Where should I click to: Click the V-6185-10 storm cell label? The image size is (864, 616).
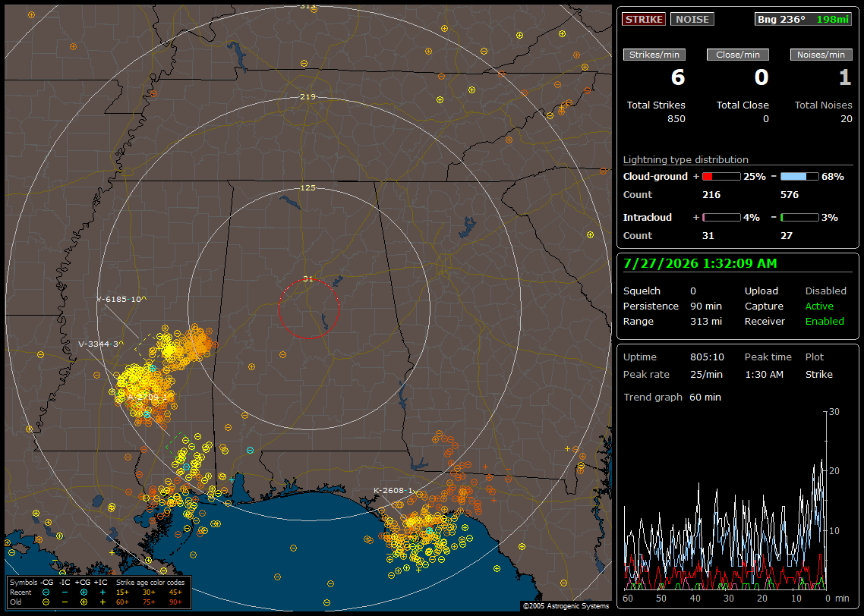pyautogui.click(x=121, y=300)
